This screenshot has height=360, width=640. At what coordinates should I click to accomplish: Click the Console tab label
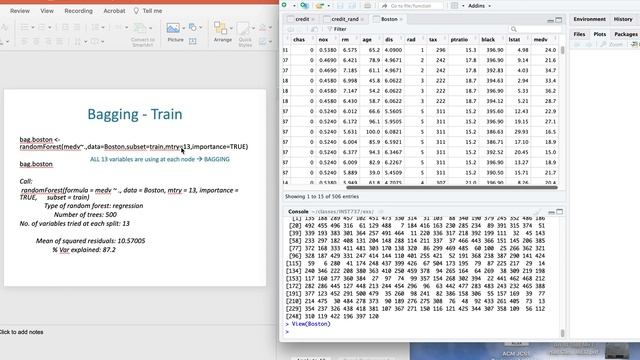pyautogui.click(x=298, y=212)
